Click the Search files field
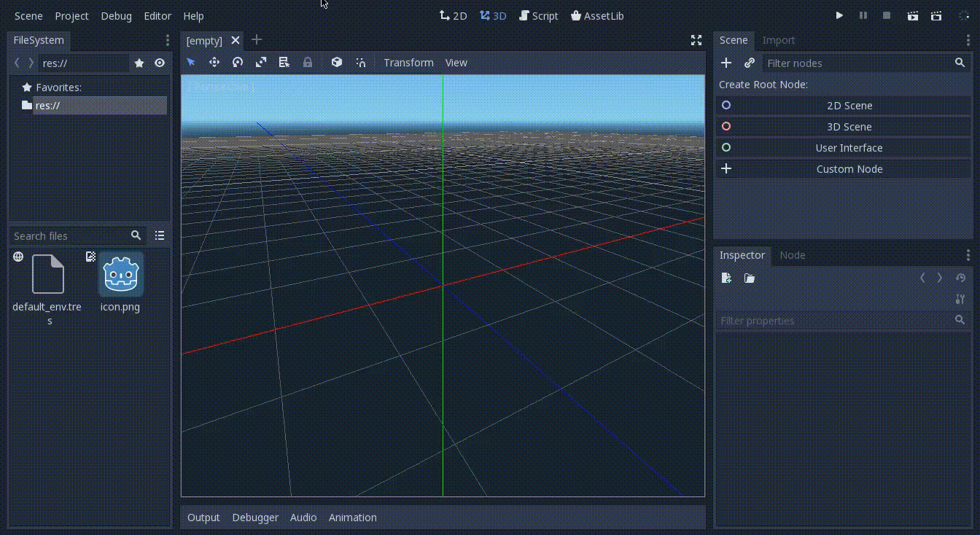980x535 pixels. click(77, 235)
